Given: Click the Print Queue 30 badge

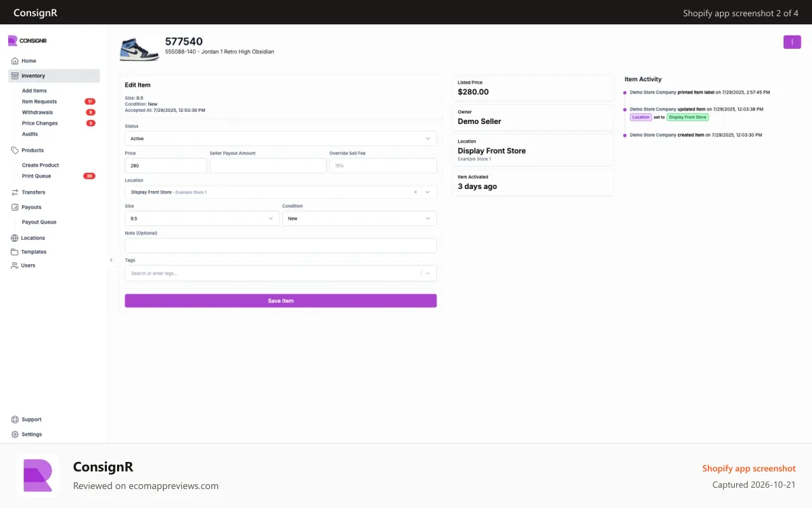Looking at the screenshot, I should [89, 176].
